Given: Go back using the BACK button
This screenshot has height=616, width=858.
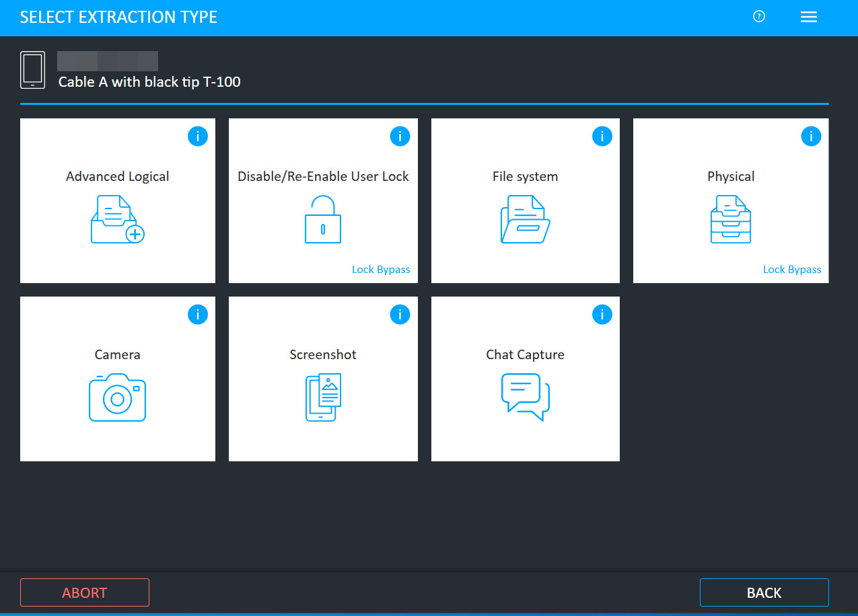Looking at the screenshot, I should [x=764, y=592].
